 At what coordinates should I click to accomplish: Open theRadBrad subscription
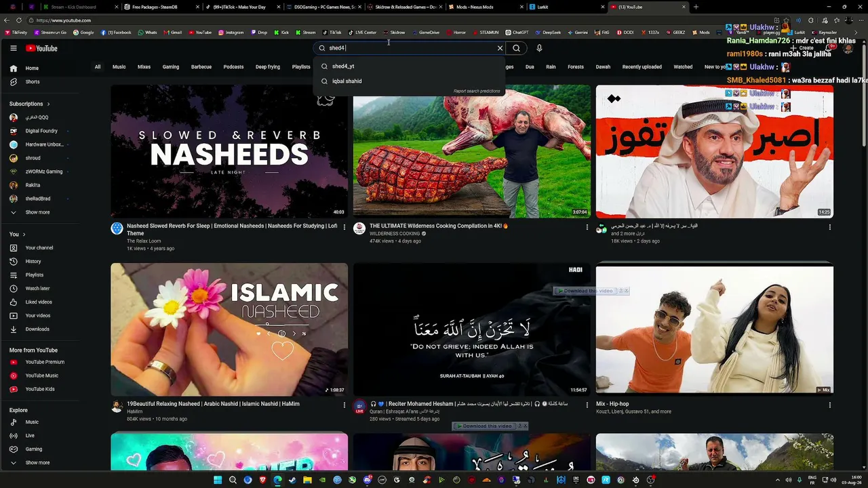coord(39,199)
